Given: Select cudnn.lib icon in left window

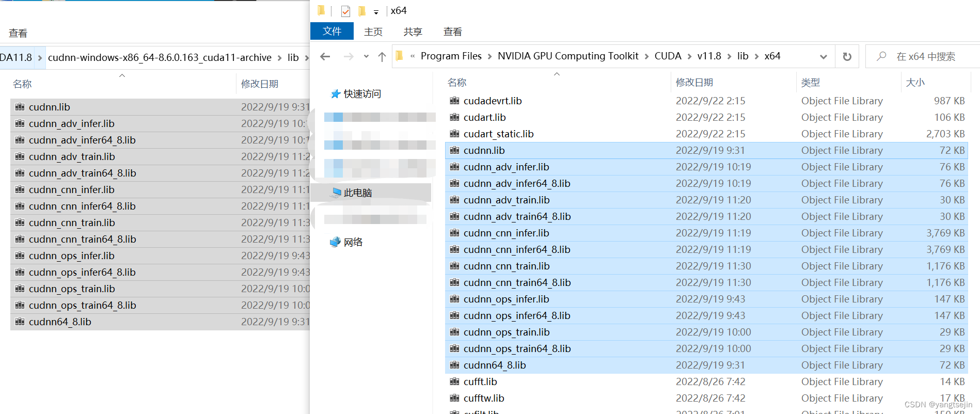Looking at the screenshot, I should click(20, 107).
